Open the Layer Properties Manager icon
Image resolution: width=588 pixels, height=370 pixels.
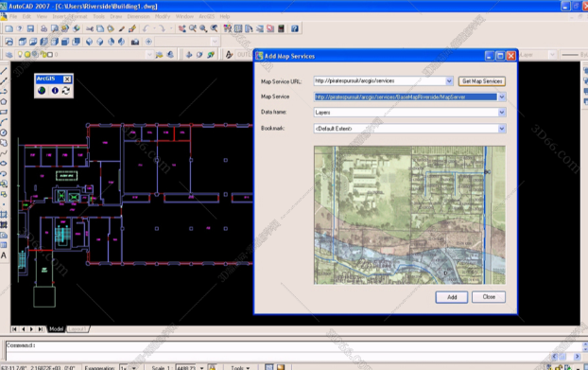(x=9, y=55)
